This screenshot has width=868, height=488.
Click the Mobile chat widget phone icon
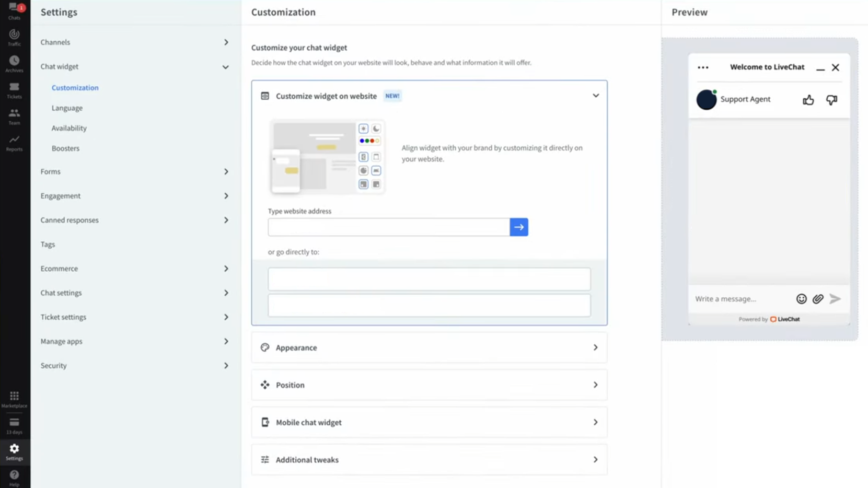click(265, 422)
